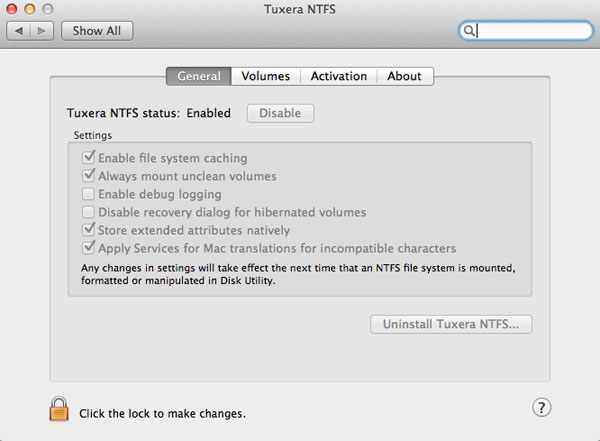This screenshot has height=441, width=600.
Task: Click Uninstall Tuxera NTFS button
Action: click(451, 324)
